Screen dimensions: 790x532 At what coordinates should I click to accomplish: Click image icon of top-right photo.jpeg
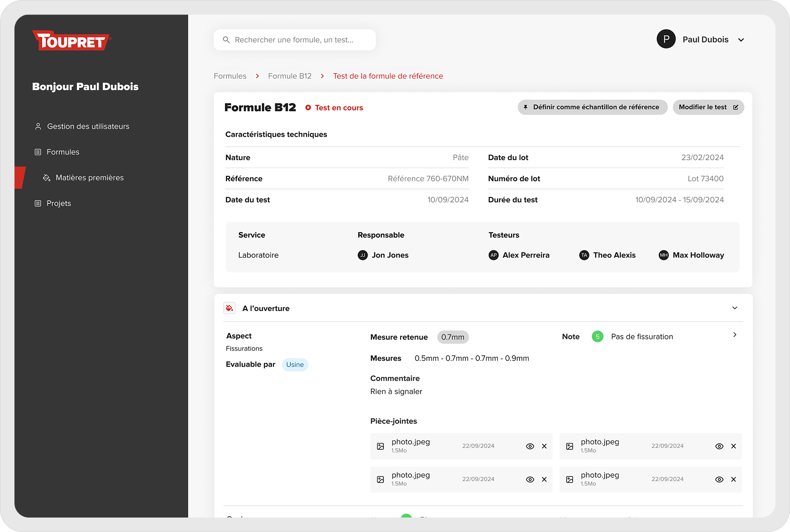tap(570, 446)
